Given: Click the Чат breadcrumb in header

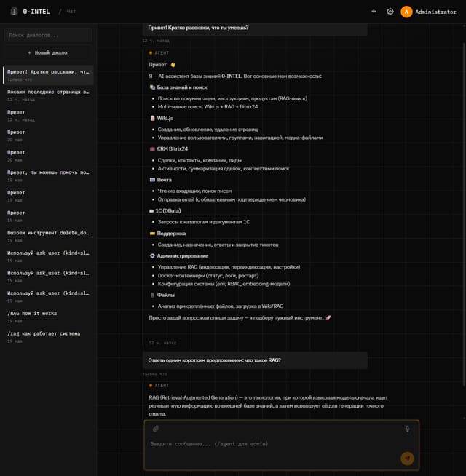Looking at the screenshot, I should (x=71, y=12).
